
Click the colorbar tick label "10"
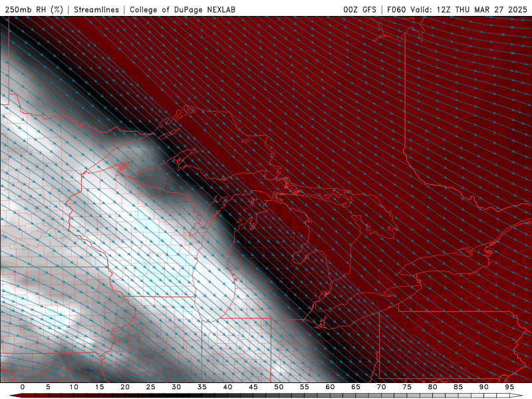coord(74,387)
